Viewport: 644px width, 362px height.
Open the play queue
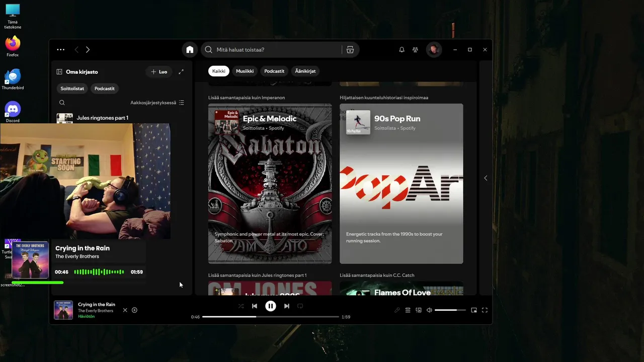coord(408,310)
